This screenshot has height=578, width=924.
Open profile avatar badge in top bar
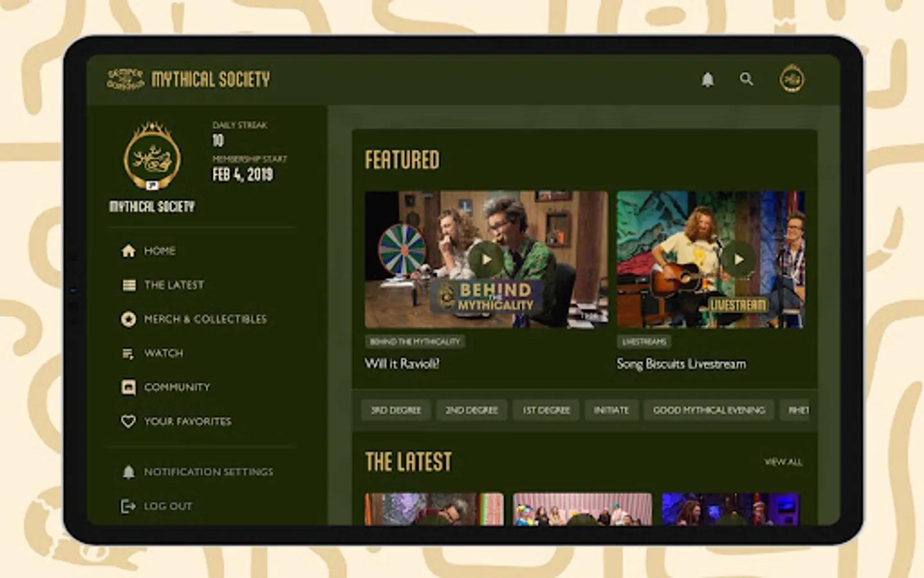pos(792,79)
